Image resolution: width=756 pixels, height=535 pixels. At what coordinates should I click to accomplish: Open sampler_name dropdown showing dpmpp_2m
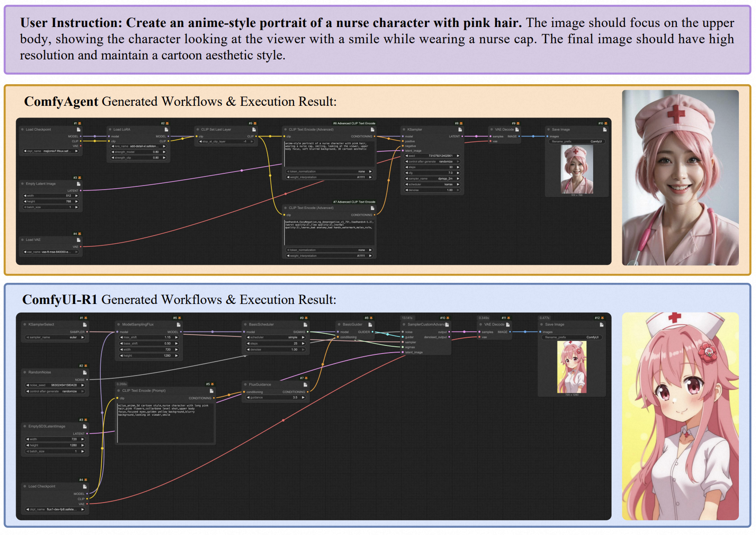(x=432, y=179)
